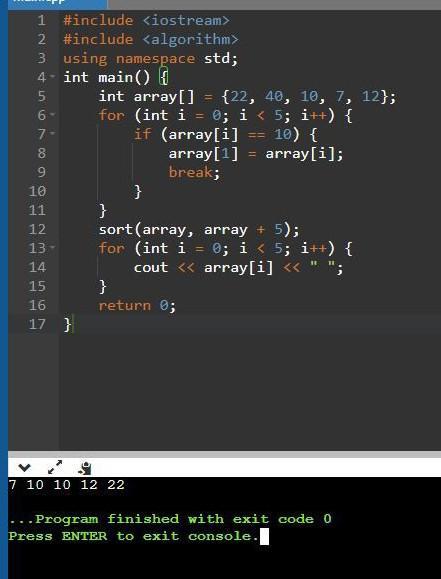The height and width of the screenshot is (579, 441).
Task: Fold the if block on line 7
Action: 53,133
